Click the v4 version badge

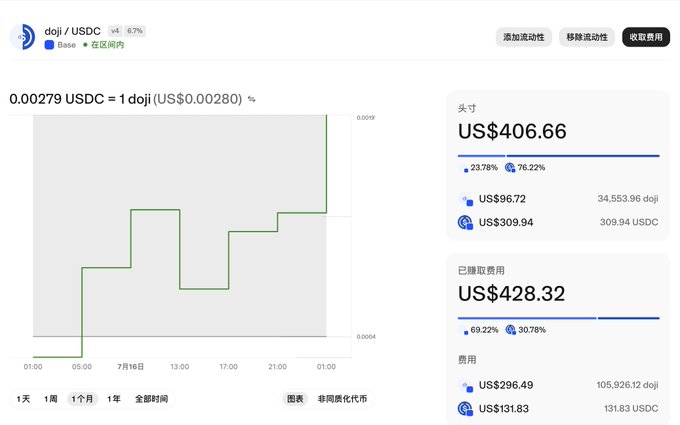tap(115, 31)
